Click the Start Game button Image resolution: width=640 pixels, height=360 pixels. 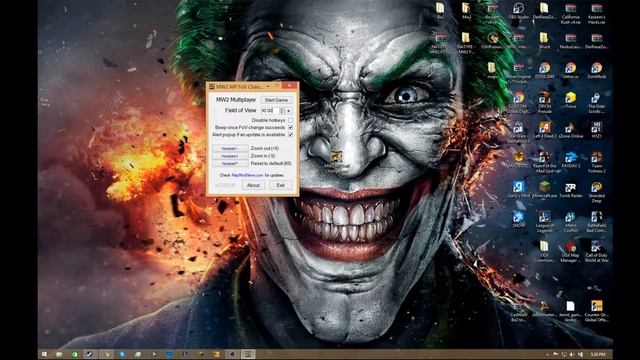(276, 100)
